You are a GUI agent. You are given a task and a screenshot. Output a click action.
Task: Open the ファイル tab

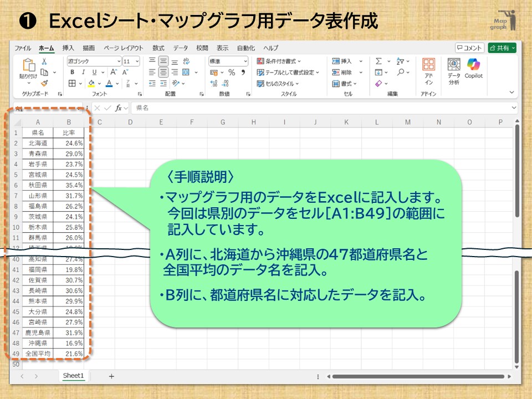click(23, 48)
